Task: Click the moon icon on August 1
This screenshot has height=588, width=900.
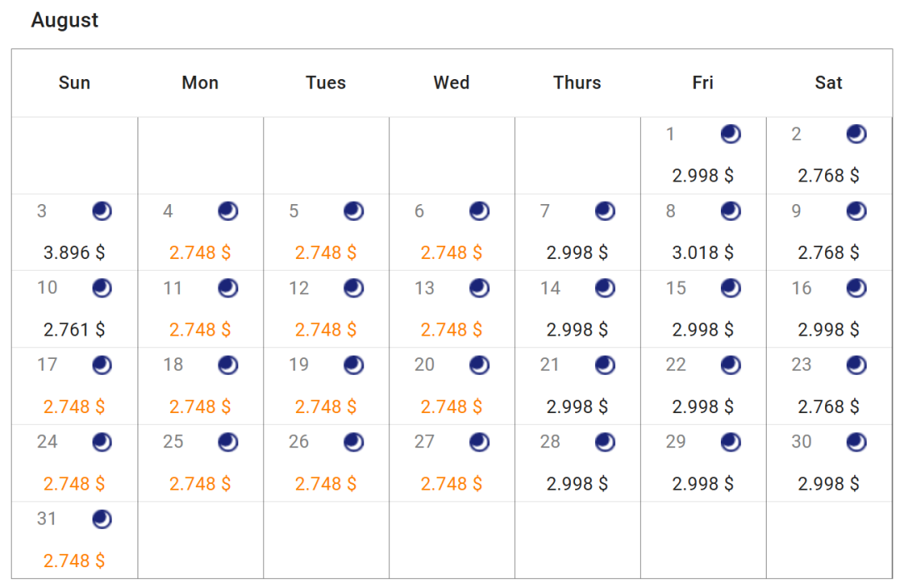Action: [x=730, y=133]
